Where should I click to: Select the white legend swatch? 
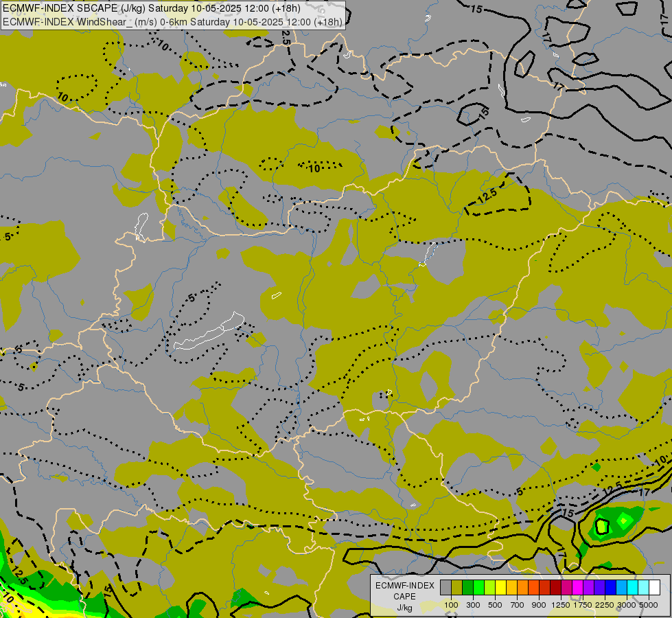[x=654, y=588]
